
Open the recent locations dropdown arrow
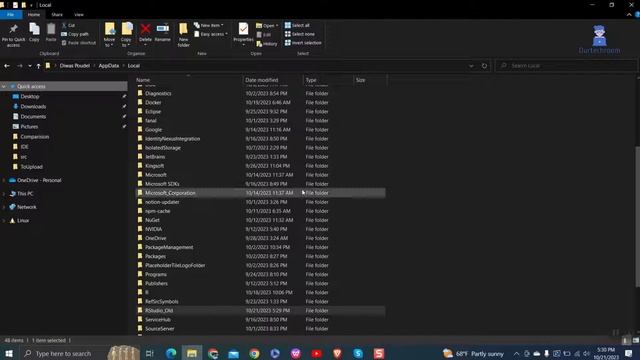click(x=30, y=66)
